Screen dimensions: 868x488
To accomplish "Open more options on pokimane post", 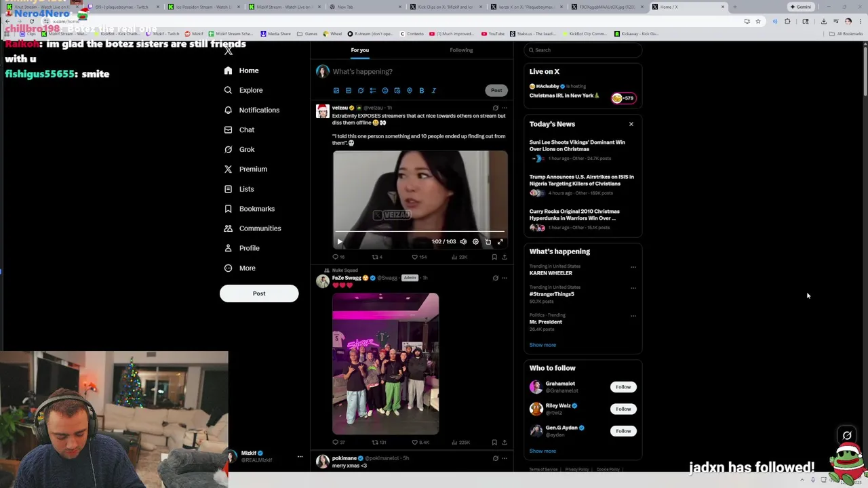I will pyautogui.click(x=505, y=458).
